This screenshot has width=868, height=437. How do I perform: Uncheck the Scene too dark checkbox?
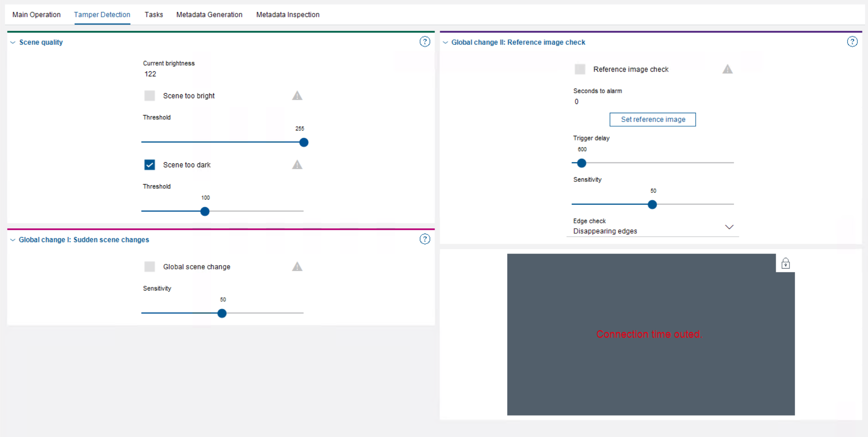(x=150, y=165)
